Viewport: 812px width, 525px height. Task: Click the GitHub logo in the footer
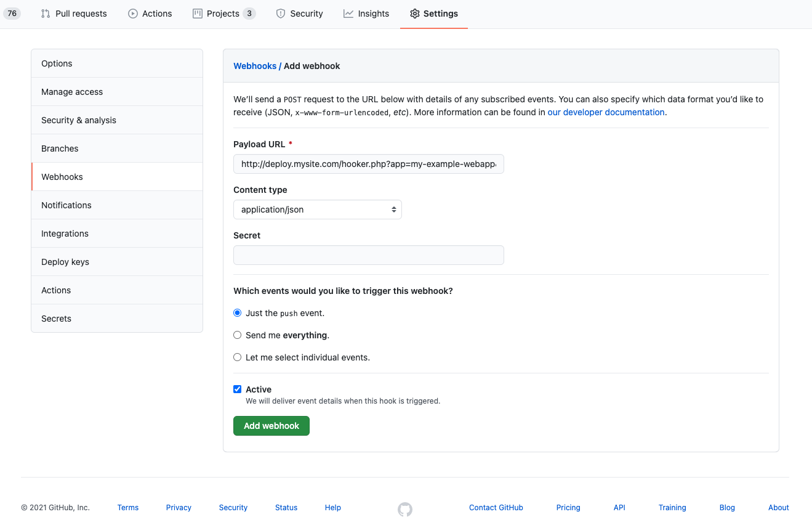(405, 510)
